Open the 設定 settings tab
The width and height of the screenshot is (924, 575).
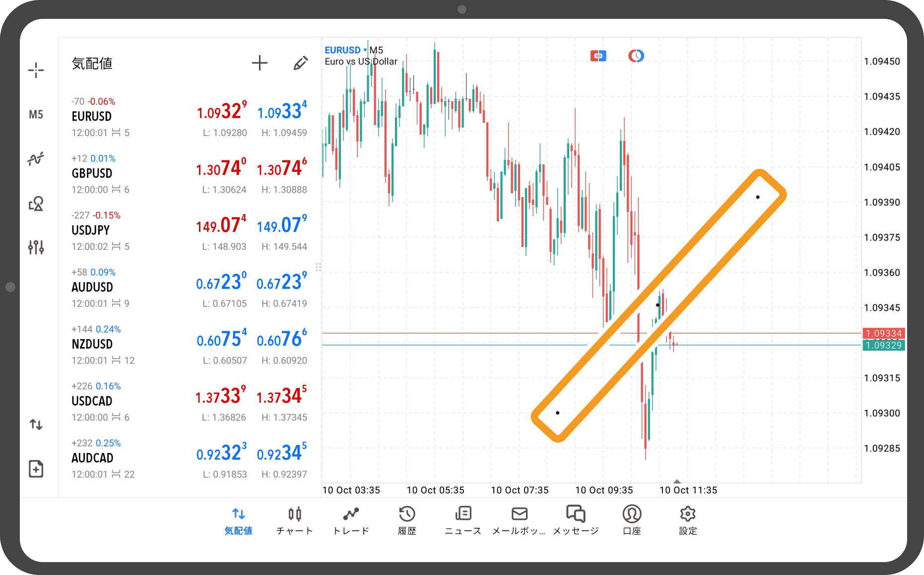(x=688, y=520)
